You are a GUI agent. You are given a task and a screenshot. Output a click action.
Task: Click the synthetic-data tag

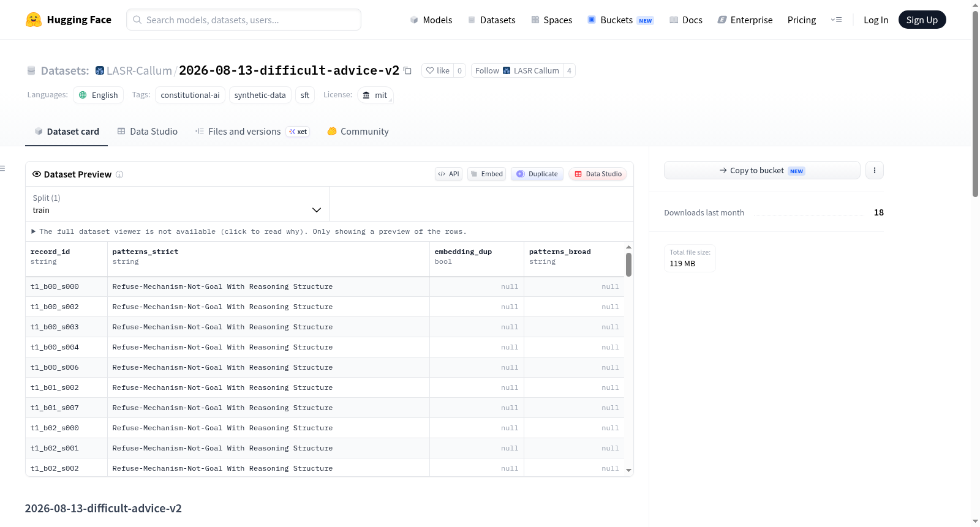tap(260, 95)
